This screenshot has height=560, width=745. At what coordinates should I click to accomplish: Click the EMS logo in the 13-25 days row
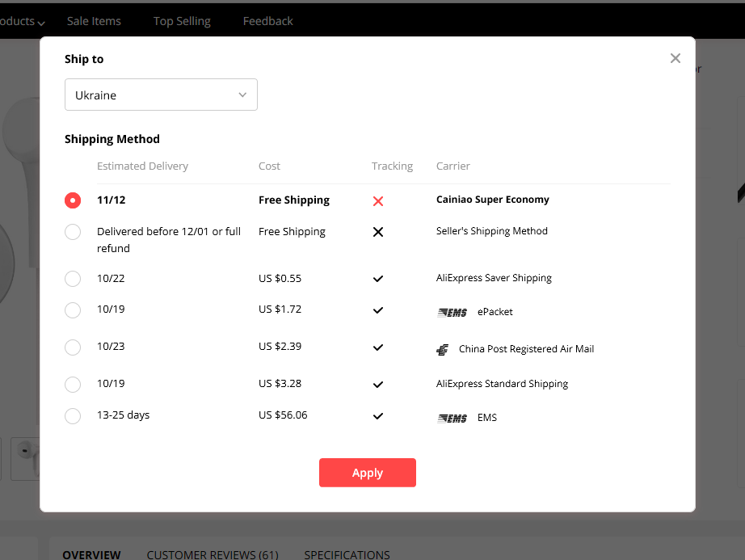[452, 418]
